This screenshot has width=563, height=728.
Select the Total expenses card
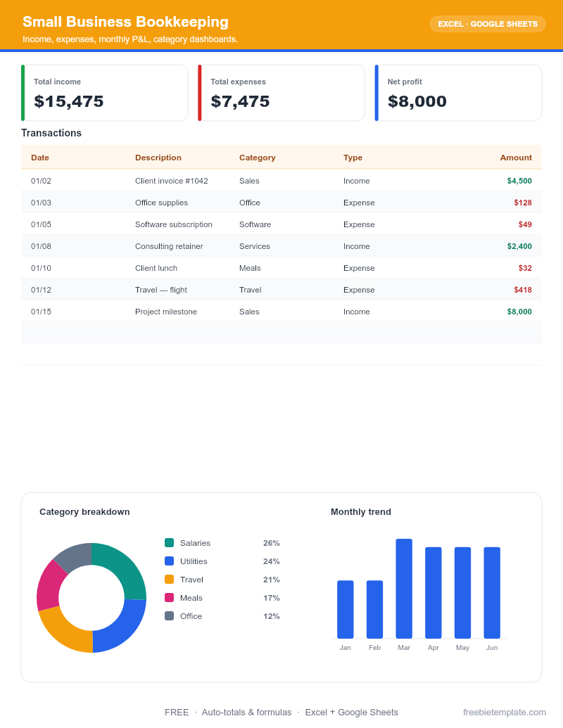281,93
